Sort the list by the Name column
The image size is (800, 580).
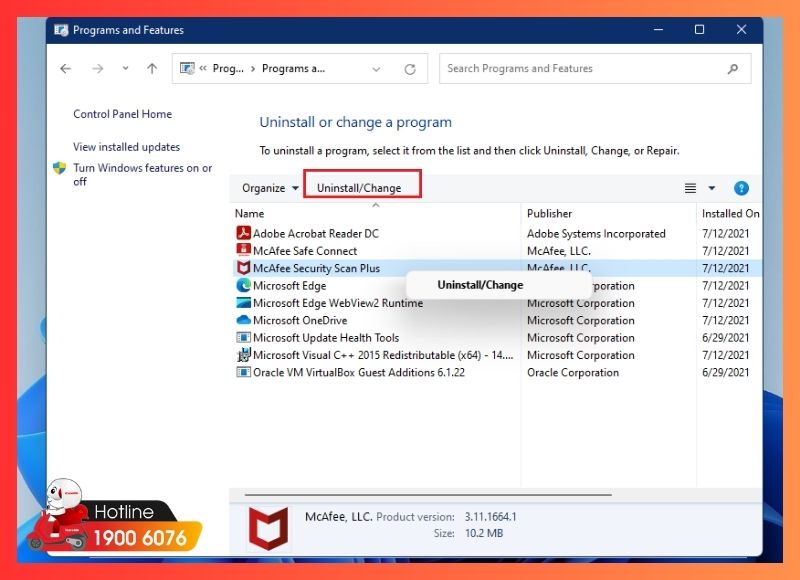point(249,214)
